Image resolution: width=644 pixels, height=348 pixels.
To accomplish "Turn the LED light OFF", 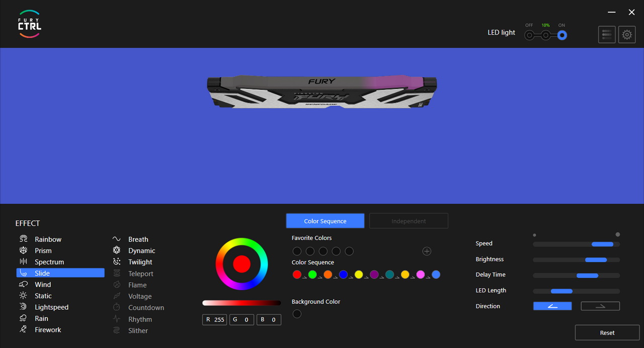I will tap(529, 35).
